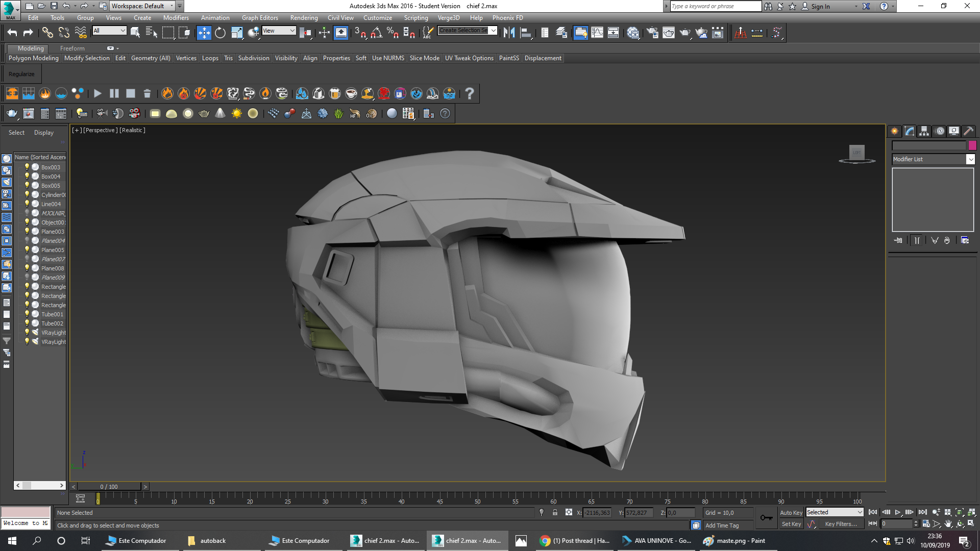Expand the Polygon Modeling ribbon panel
Viewport: 980px width, 551px height.
click(34, 58)
